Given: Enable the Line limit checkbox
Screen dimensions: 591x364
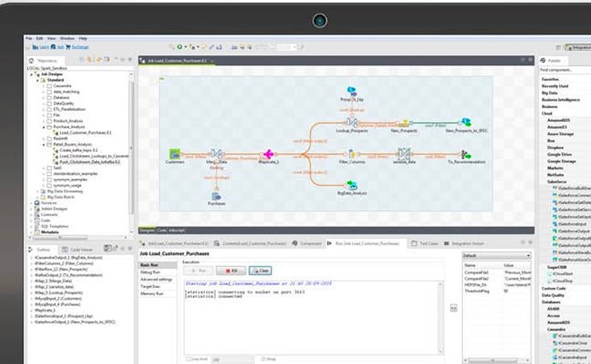Looking at the screenshot, I should tap(188, 358).
